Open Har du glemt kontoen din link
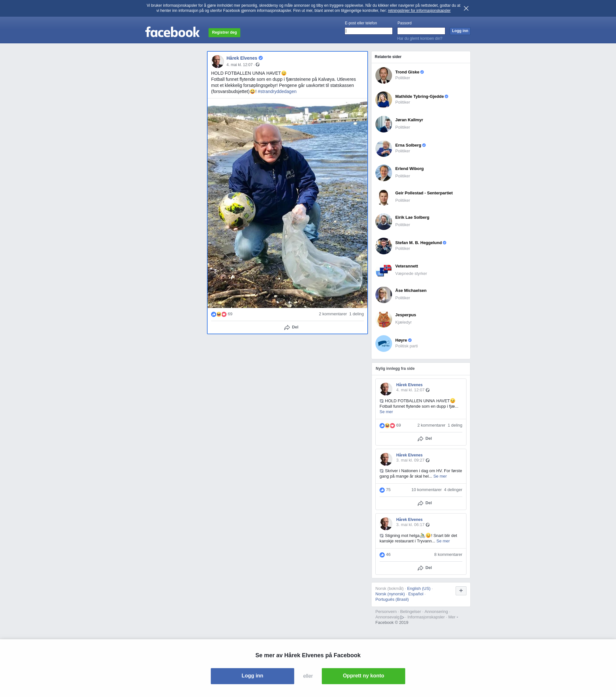This screenshot has width=616, height=697. click(420, 38)
